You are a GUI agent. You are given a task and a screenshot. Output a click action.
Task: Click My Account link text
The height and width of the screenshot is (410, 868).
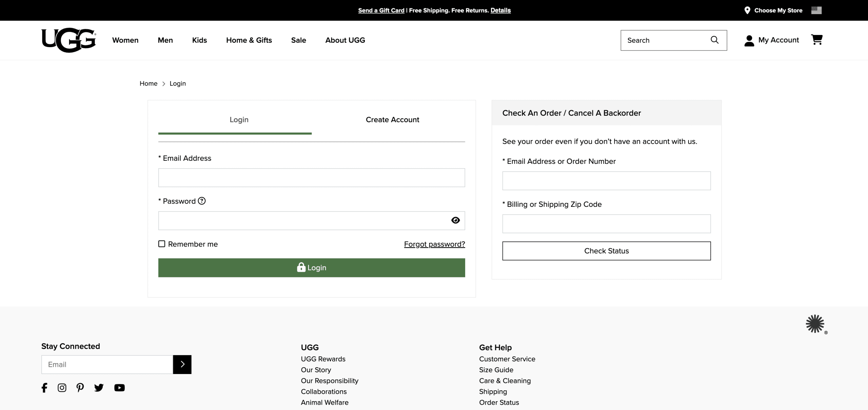778,40
